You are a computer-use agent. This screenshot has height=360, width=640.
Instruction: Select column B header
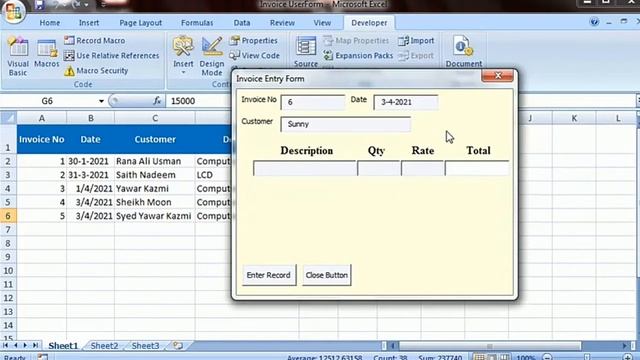click(x=91, y=118)
